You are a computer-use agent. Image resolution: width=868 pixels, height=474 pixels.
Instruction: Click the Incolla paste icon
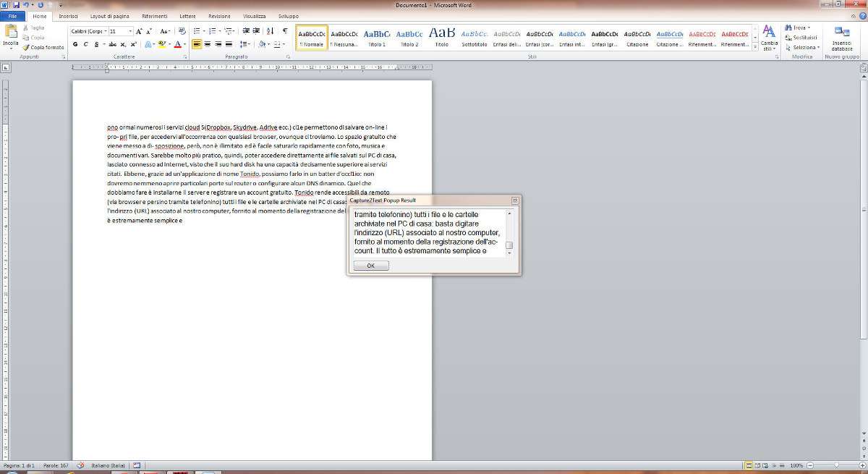pyautogui.click(x=11, y=33)
